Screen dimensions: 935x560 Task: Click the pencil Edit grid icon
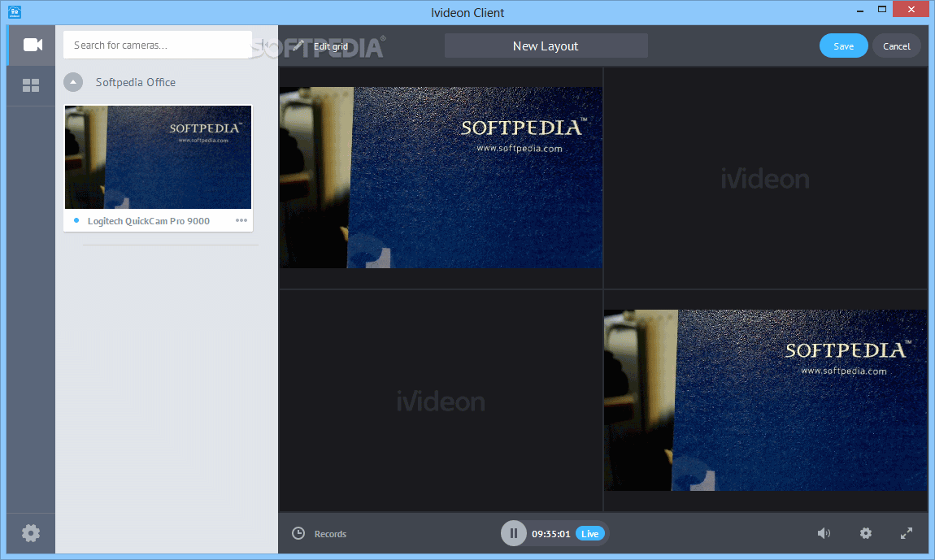coord(298,46)
